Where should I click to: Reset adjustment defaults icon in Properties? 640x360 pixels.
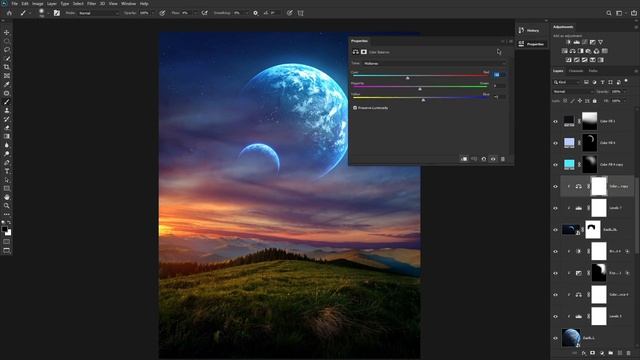(484, 159)
